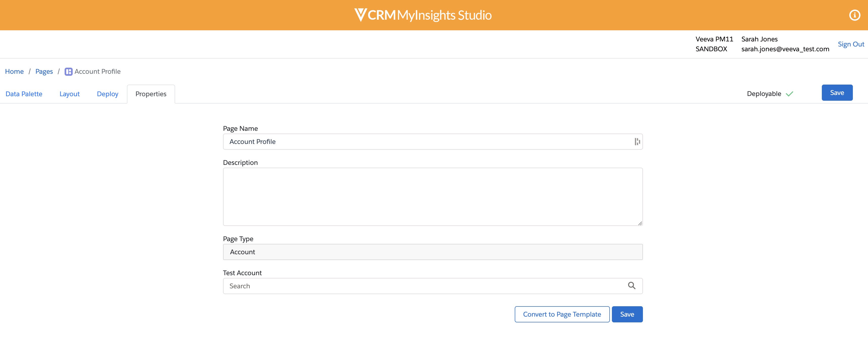Select the Properties tab
Viewport: 868px width, 360px height.
point(151,94)
